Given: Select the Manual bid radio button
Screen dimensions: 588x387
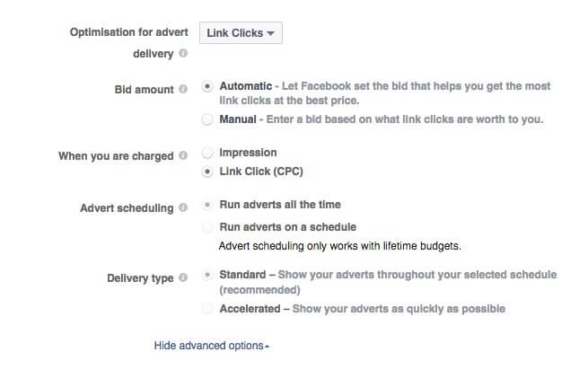Looking at the screenshot, I should click(208, 119).
